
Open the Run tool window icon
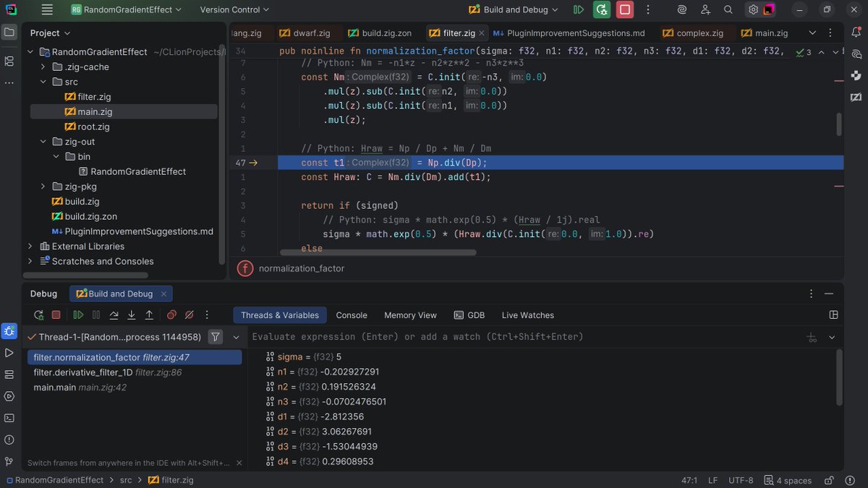(9, 353)
